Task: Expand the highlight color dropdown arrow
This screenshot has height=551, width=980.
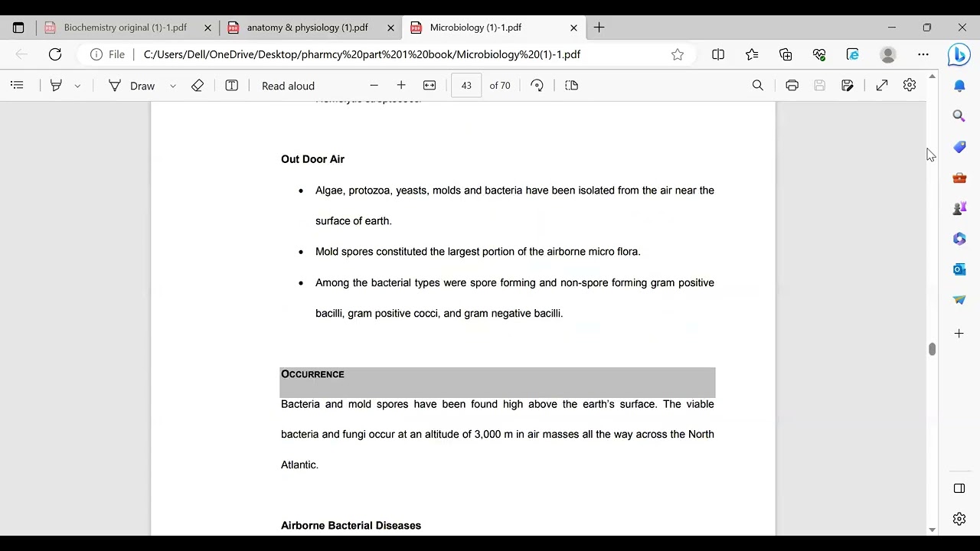Action: pos(77,86)
